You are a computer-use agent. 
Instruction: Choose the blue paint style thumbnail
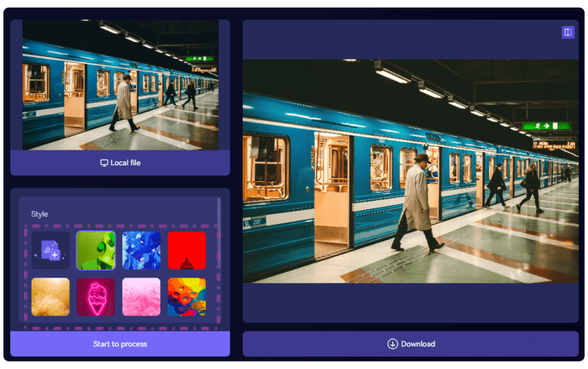pyautogui.click(x=142, y=250)
